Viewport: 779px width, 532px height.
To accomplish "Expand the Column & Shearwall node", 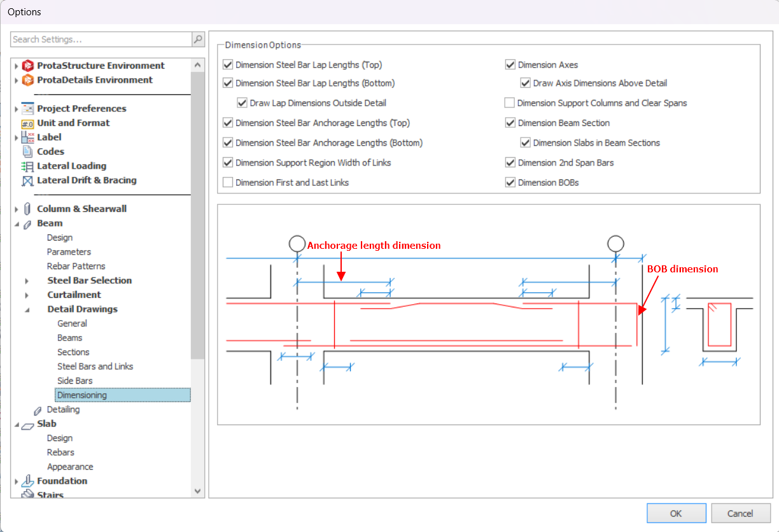I will click(x=16, y=209).
